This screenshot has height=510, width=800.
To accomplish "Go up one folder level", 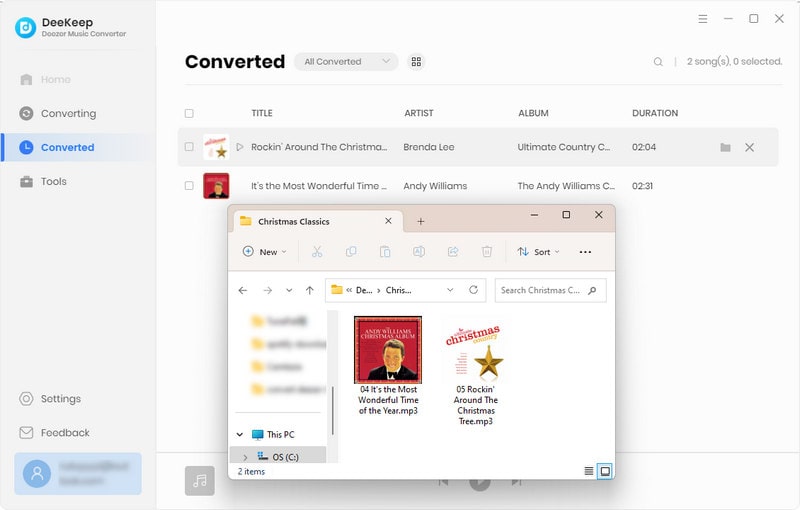I will click(310, 290).
